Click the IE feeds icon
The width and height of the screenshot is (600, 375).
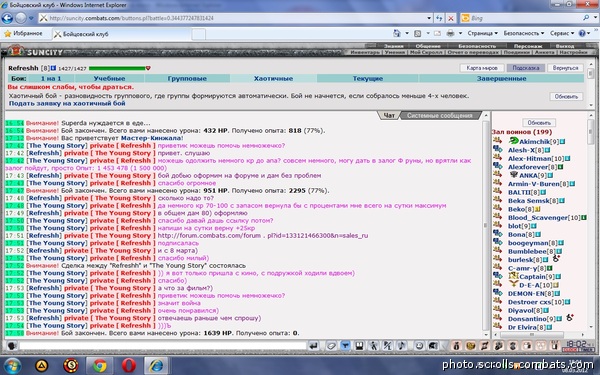tap(418, 33)
